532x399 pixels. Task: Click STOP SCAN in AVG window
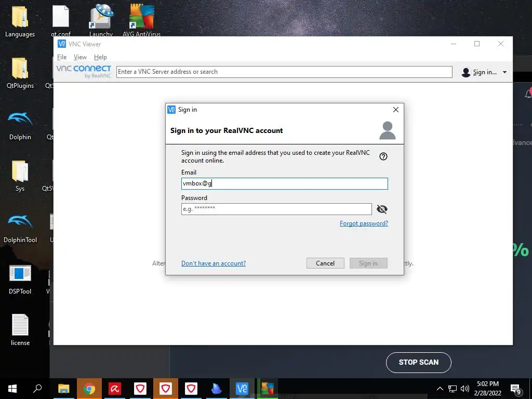[419, 362]
